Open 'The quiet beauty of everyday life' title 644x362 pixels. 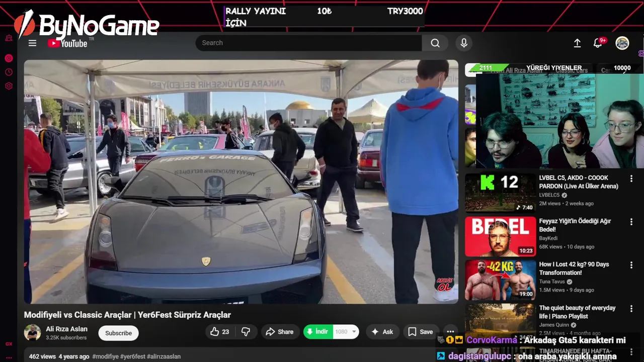click(x=577, y=312)
